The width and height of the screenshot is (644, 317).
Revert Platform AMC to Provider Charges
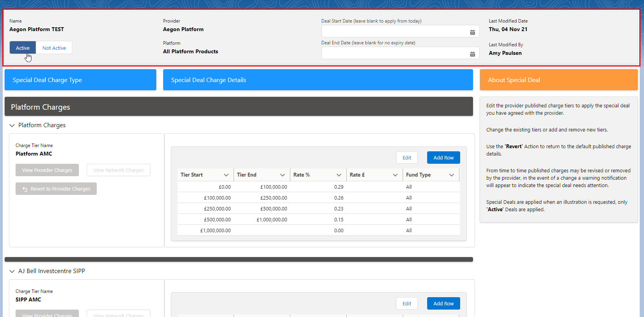56,189
